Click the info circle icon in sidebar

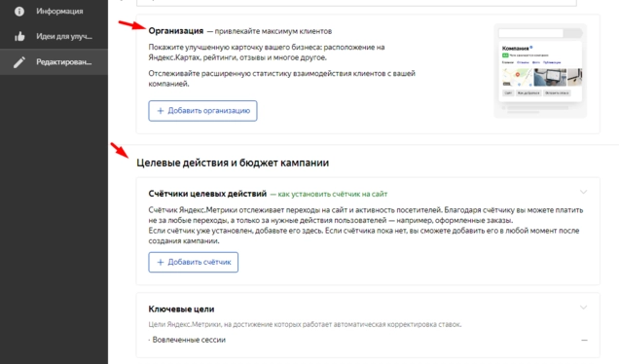point(18,12)
